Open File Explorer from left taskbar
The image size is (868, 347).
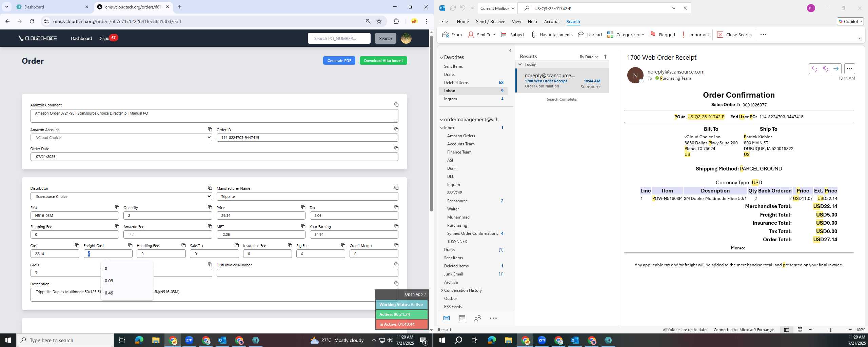(156, 340)
